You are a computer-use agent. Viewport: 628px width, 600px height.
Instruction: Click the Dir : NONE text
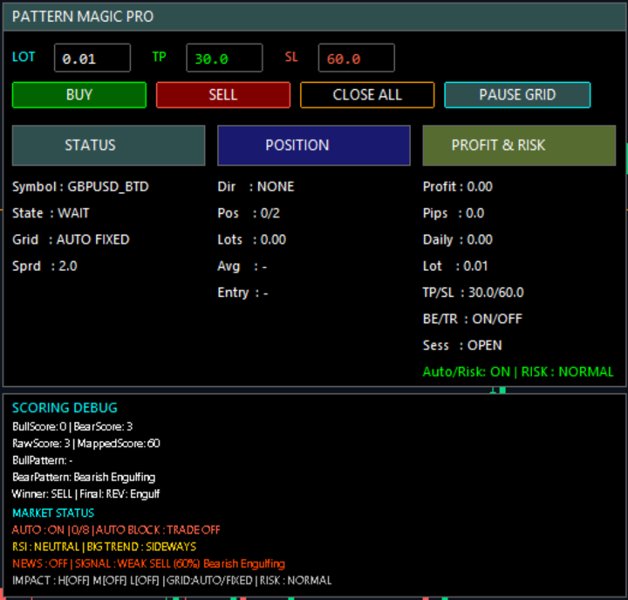click(x=256, y=187)
